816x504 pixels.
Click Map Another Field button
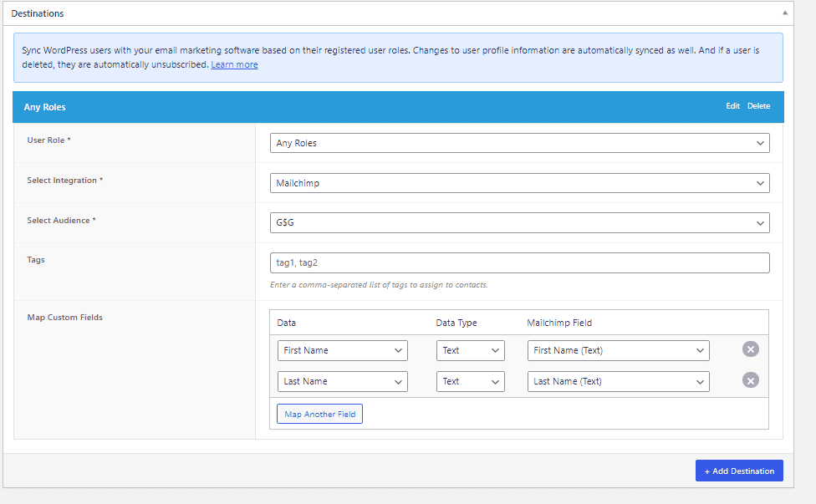(x=319, y=414)
